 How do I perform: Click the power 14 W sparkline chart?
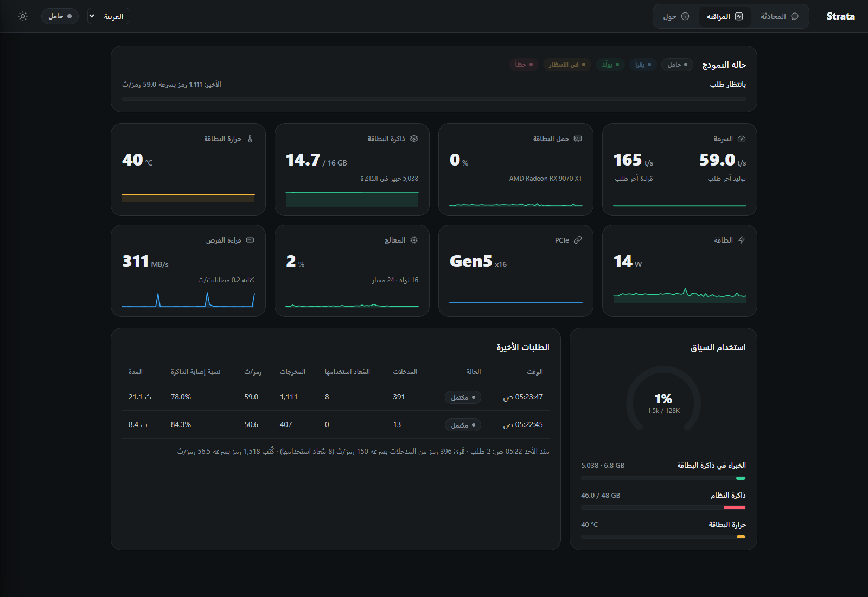[x=680, y=295]
